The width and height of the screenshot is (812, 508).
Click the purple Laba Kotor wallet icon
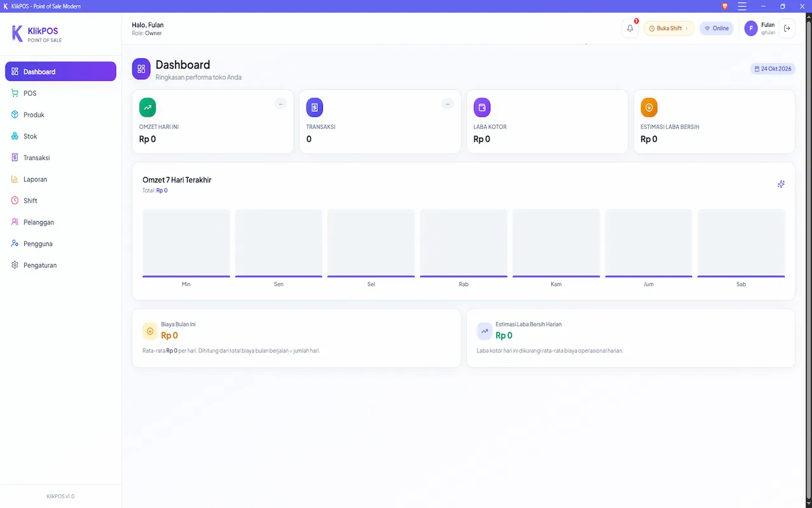482,107
